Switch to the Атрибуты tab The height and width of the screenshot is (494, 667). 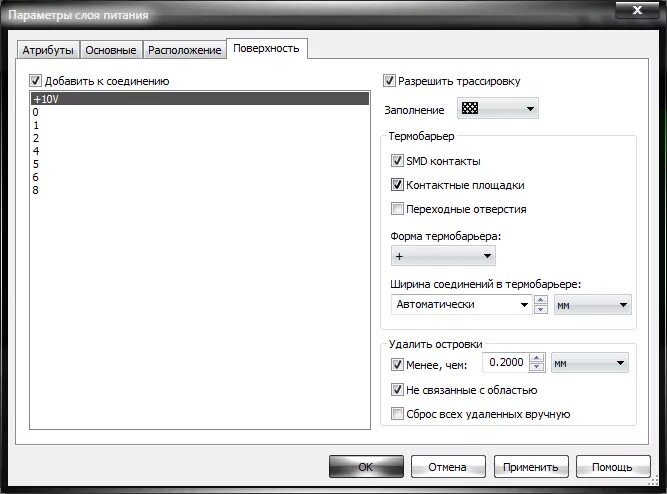coord(48,50)
